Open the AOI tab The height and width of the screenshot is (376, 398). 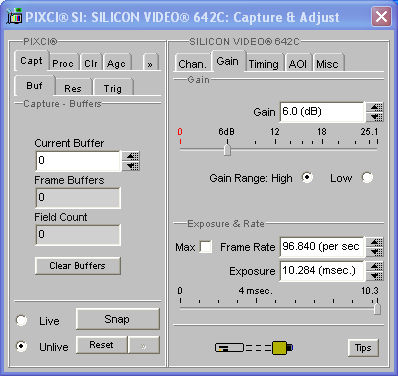[298, 63]
